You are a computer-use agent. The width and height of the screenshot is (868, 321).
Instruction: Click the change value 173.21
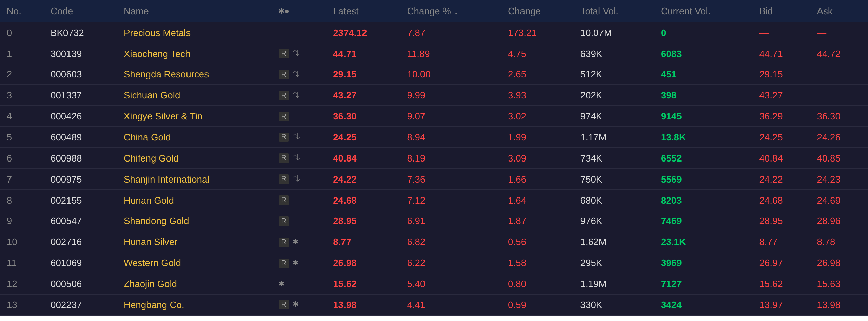522,33
